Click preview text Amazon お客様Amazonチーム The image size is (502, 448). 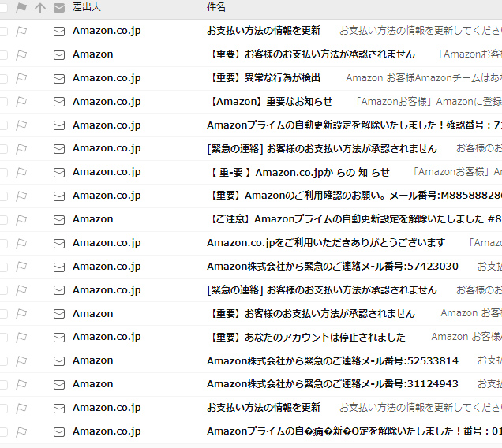pos(424,78)
